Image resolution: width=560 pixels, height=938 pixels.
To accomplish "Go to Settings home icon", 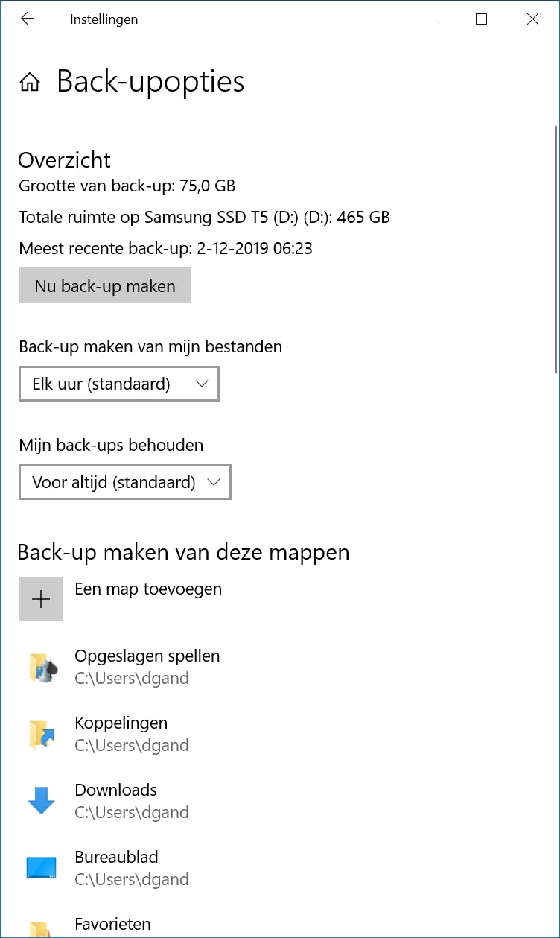I will pos(30,82).
